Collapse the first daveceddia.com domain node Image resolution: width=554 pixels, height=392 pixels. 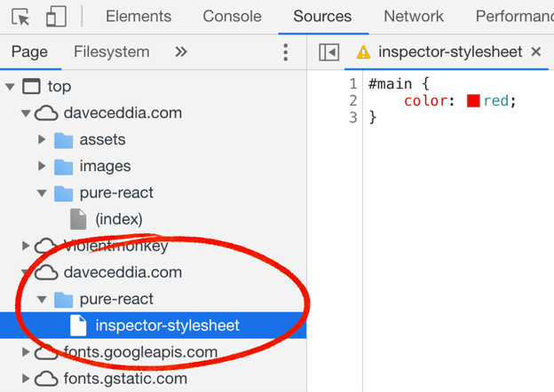point(26,114)
